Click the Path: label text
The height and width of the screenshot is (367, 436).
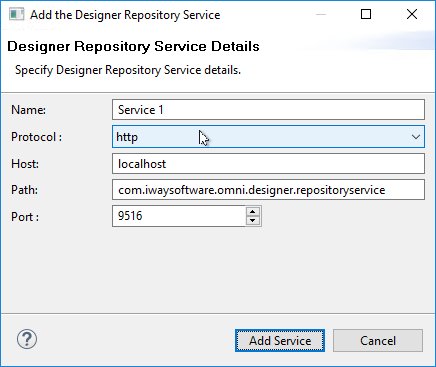coord(24,190)
